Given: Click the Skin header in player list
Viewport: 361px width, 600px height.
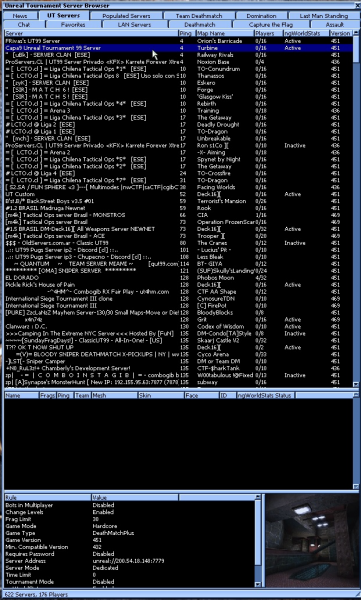Looking at the screenshot, I should (x=161, y=395).
